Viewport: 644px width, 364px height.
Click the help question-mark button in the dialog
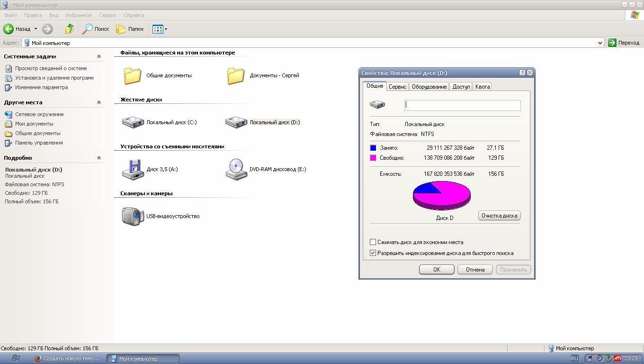pyautogui.click(x=522, y=73)
